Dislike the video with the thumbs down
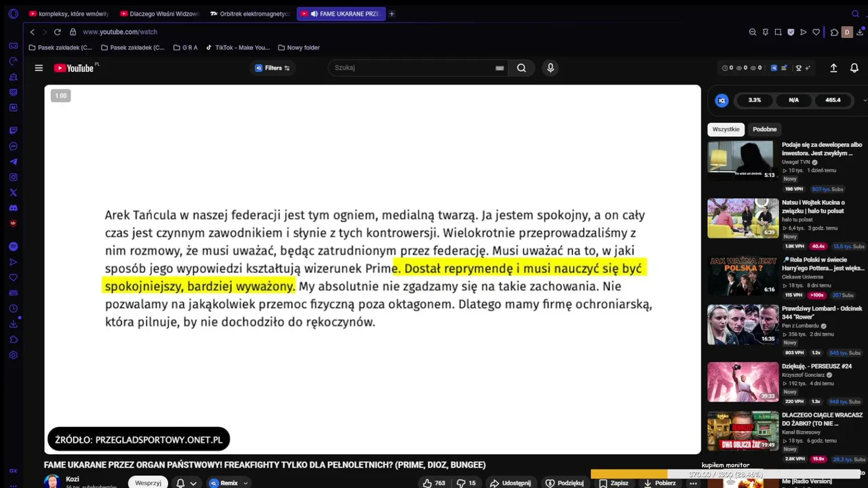The height and width of the screenshot is (488, 868). [x=467, y=483]
